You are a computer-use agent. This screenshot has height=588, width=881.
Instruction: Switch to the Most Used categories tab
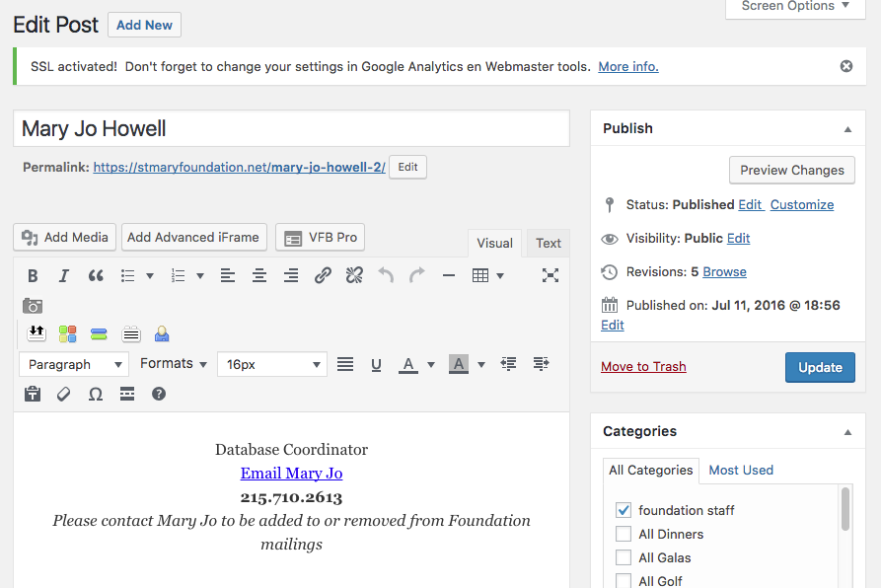741,471
